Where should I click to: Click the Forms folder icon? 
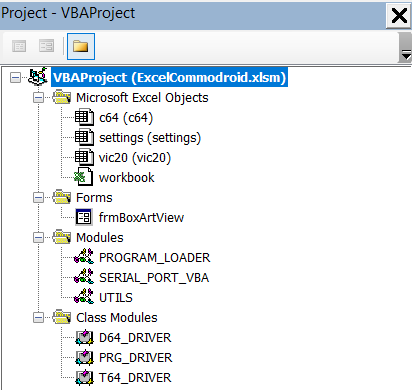click(x=62, y=197)
